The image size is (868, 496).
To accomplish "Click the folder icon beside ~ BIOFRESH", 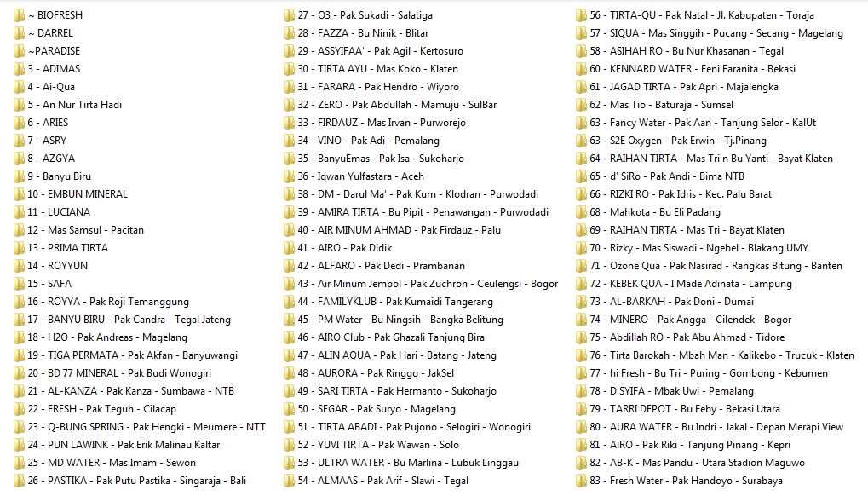I will (x=19, y=15).
